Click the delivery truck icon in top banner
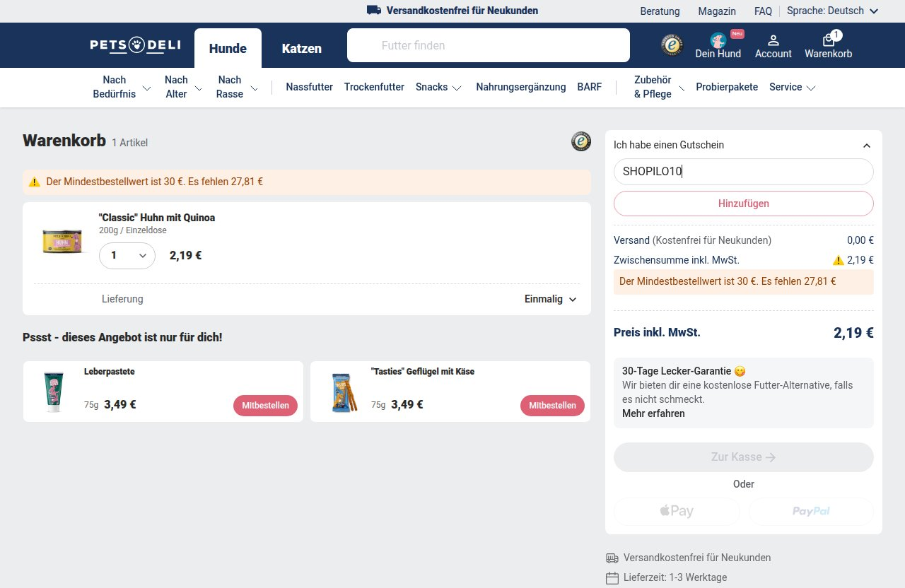The height and width of the screenshot is (588, 905). tap(374, 11)
